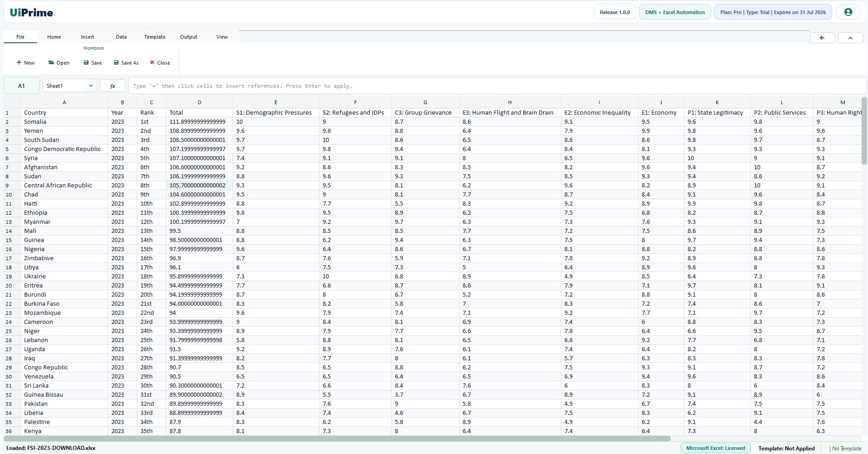Open the Output tab
Screen dimensions: 868x454
[x=189, y=37]
